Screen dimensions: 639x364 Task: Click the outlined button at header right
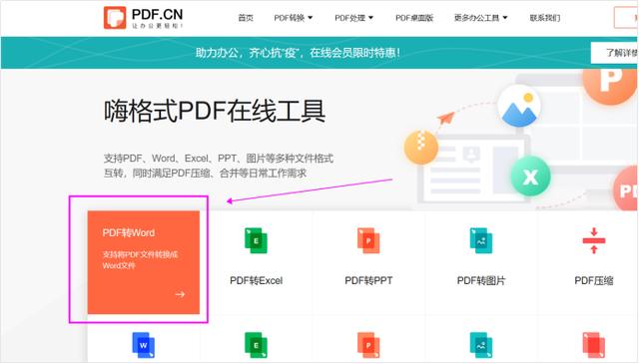click(626, 18)
